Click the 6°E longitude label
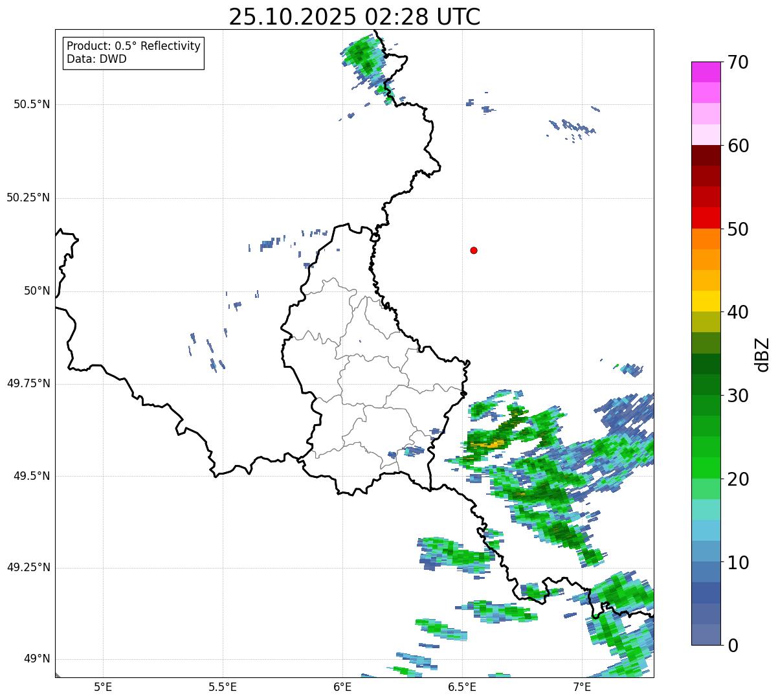Screen dimensions: 778x700 (342, 686)
